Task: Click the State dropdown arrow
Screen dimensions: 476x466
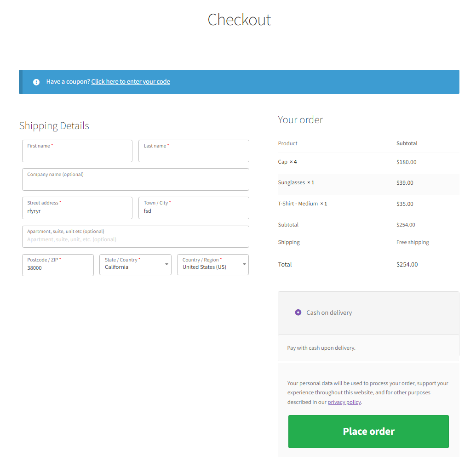Action: click(166, 264)
